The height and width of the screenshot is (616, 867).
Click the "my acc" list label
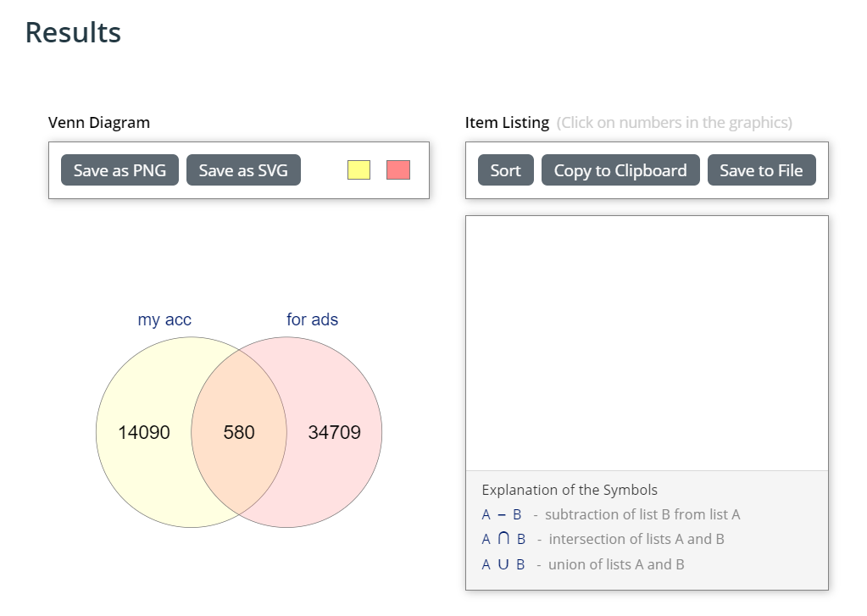tap(164, 320)
